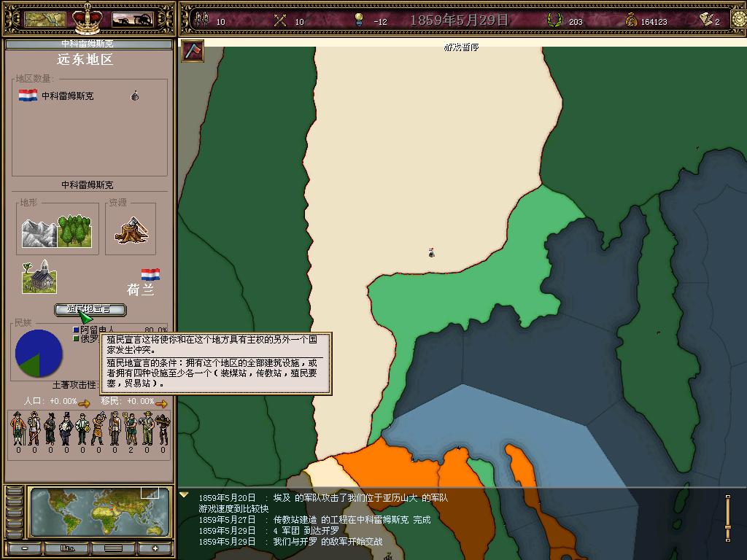The width and height of the screenshot is (747, 560).
Task: Click the lightbulb research points icon
Action: pyautogui.click(x=359, y=20)
